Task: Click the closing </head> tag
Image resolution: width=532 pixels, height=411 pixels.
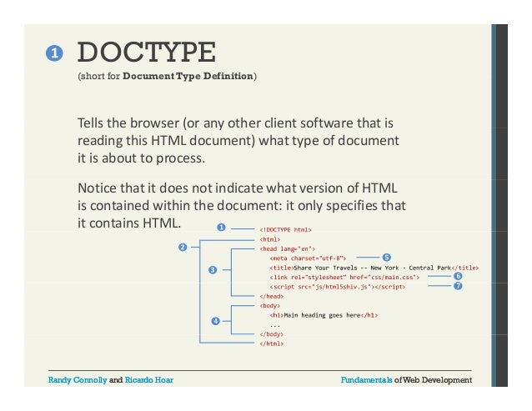Action: 272,296
